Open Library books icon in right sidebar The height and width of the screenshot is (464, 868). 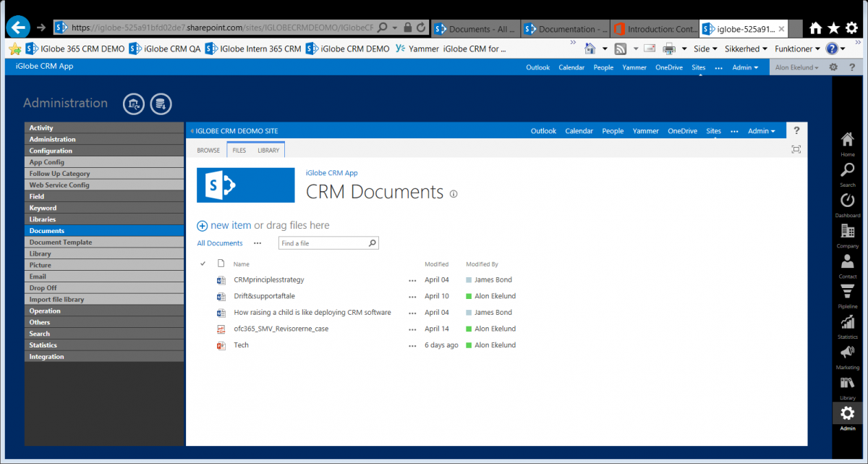pyautogui.click(x=847, y=387)
